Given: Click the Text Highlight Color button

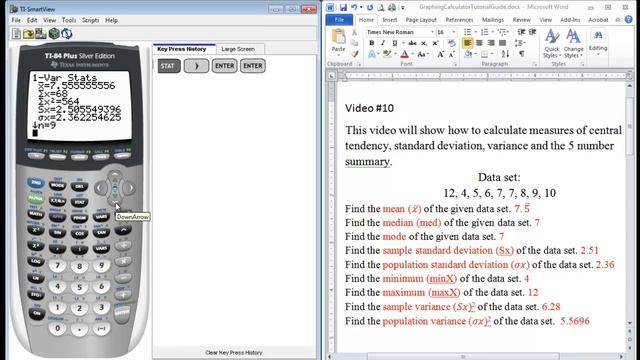Looking at the screenshot, I should pos(386,54).
